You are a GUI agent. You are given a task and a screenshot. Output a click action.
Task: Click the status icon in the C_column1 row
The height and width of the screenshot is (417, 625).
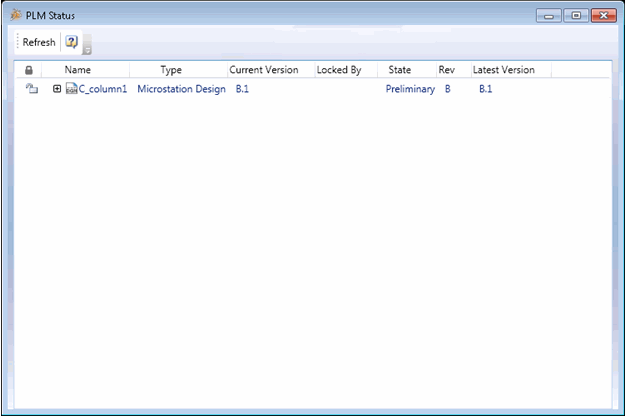(x=31, y=89)
